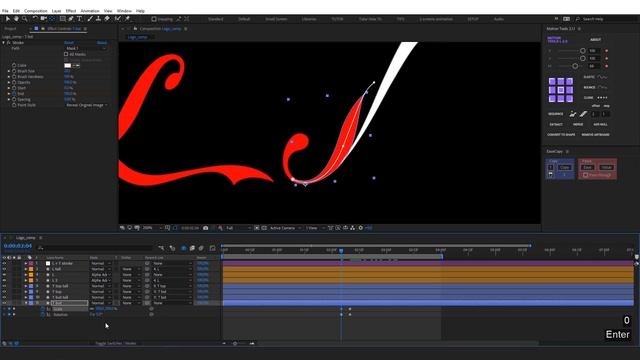Screen dimensions: 640x360
Task: Select the Roto Brush tool
Action: (118, 19)
